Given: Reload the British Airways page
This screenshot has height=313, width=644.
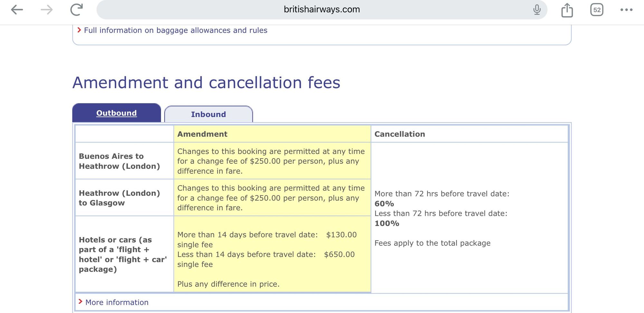Looking at the screenshot, I should 77,10.
